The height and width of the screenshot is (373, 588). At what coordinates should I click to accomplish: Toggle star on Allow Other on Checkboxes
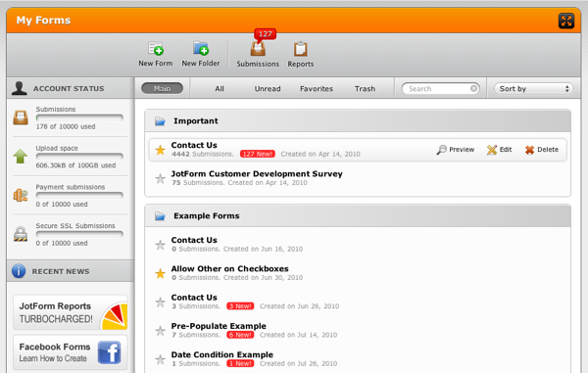point(160,273)
